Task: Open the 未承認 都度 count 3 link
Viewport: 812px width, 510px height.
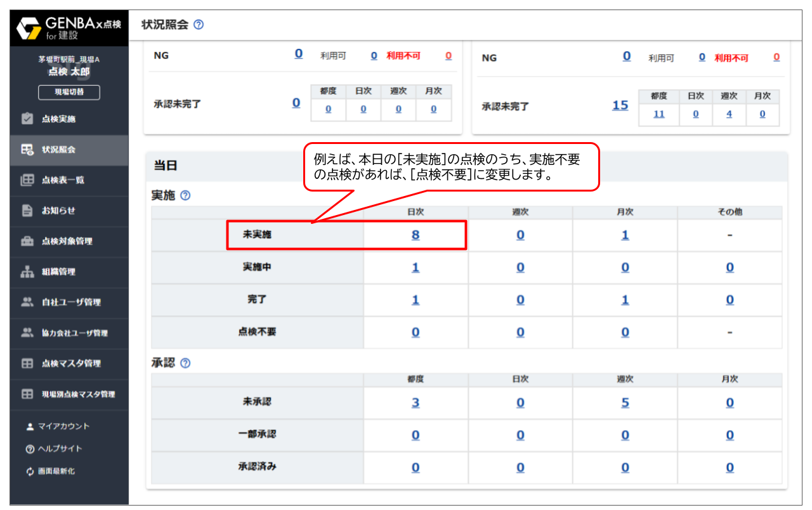Action: click(416, 402)
